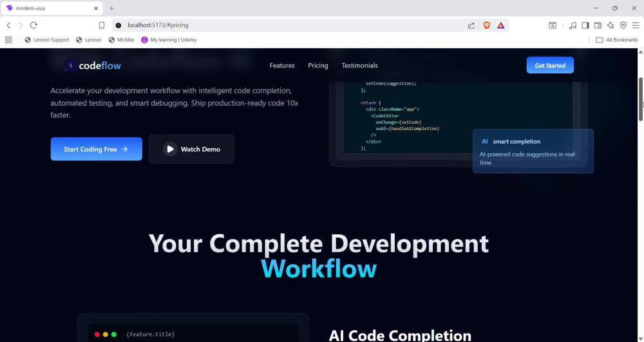644x342 pixels.
Task: Open the share this page icon
Action: click(471, 25)
